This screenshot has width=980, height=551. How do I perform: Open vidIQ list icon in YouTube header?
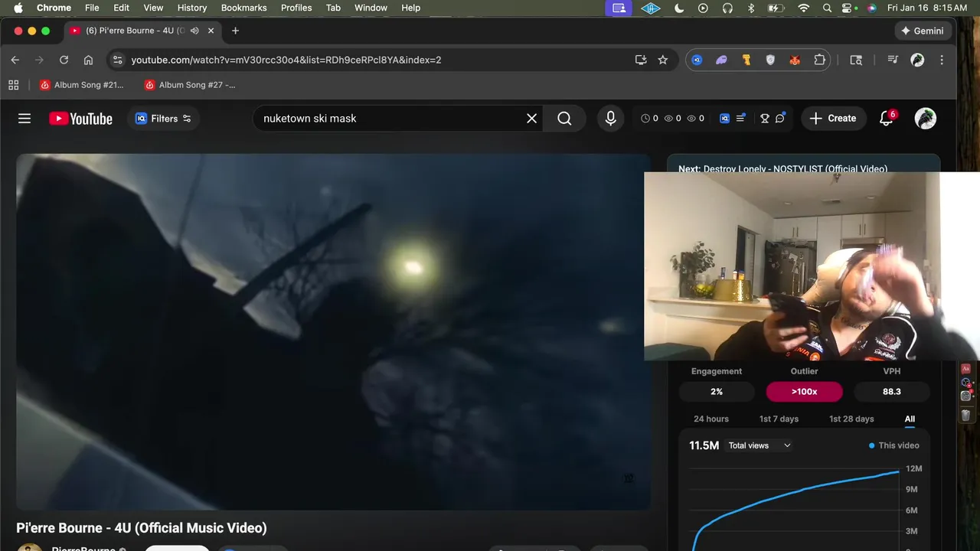pyautogui.click(x=740, y=119)
